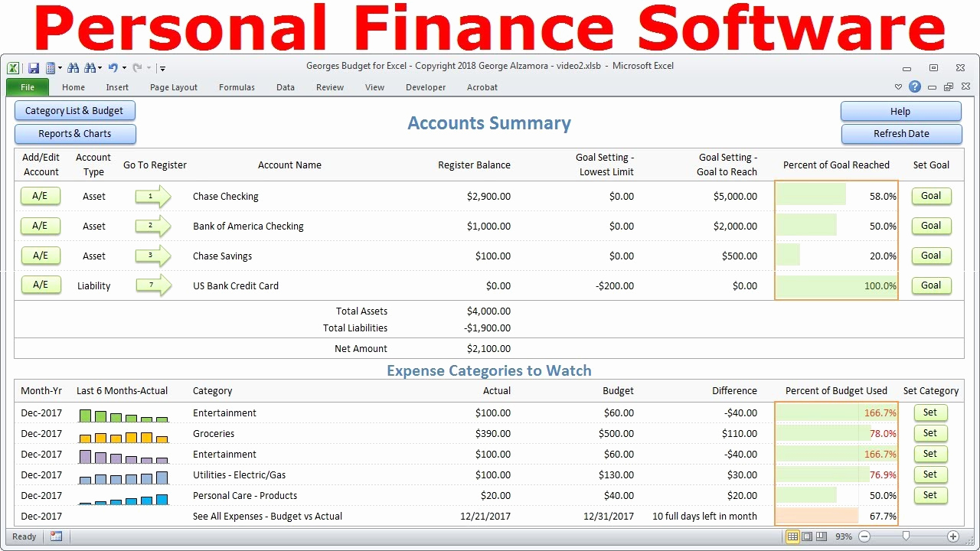
Task: Click Set button for Personal Care - Products
Action: click(x=930, y=495)
